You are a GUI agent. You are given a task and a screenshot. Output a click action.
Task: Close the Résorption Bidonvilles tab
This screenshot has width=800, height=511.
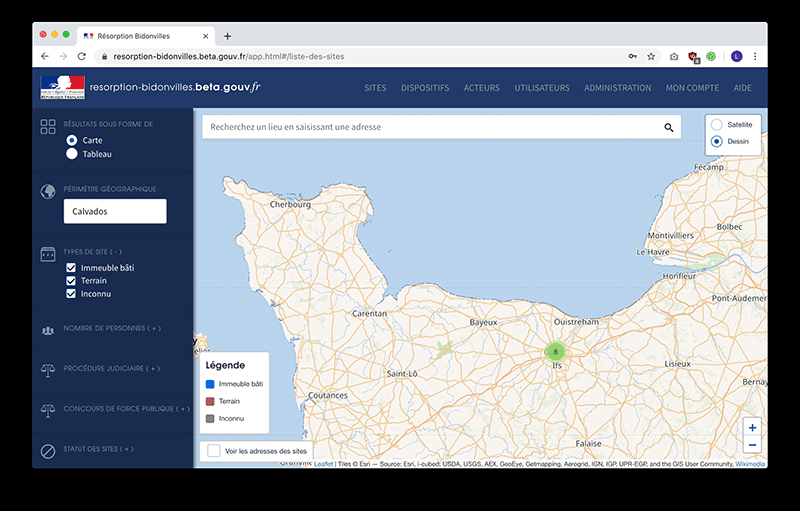click(206, 36)
